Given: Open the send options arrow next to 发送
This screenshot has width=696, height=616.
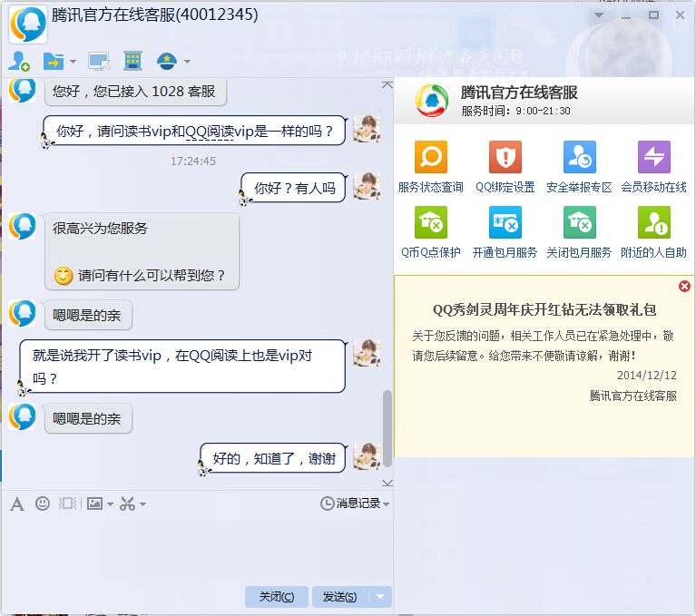Looking at the screenshot, I should click(x=380, y=597).
